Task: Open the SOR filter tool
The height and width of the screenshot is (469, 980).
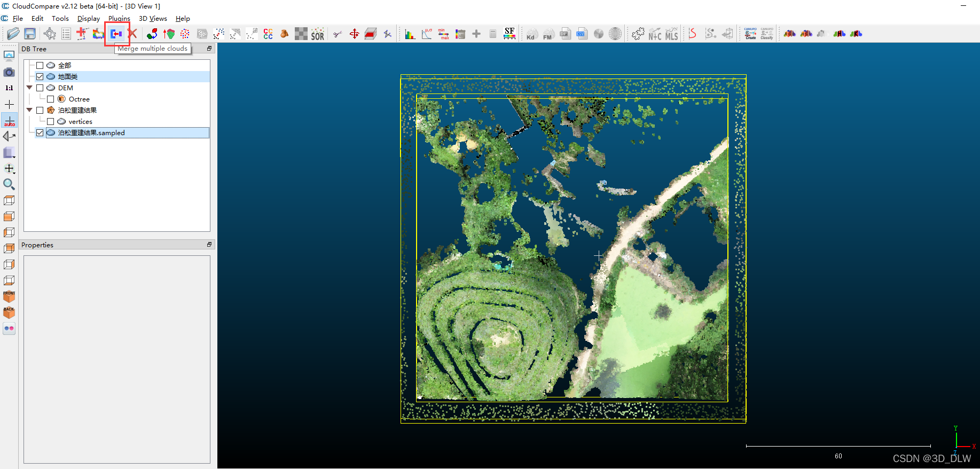Action: [318, 34]
